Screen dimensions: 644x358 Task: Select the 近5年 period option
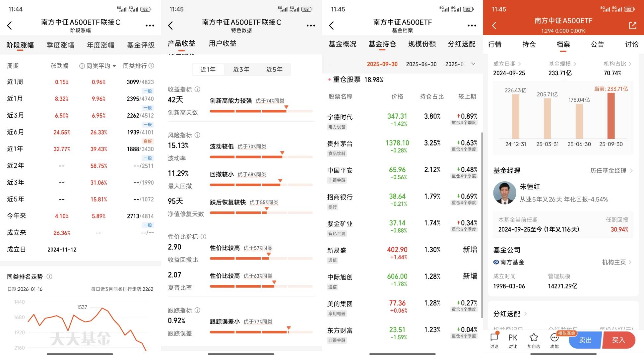point(274,69)
